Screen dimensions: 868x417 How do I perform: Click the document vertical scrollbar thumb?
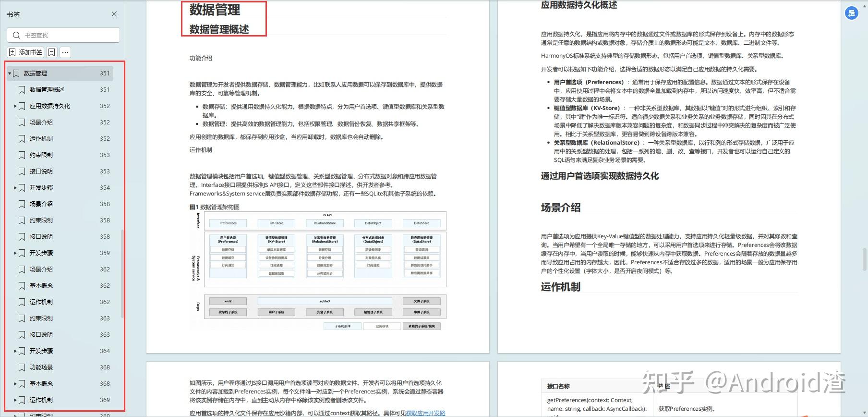tap(864, 259)
